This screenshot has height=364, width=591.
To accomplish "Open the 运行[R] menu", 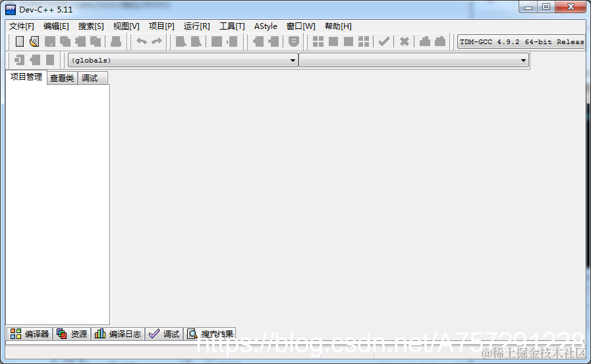I will tap(197, 26).
